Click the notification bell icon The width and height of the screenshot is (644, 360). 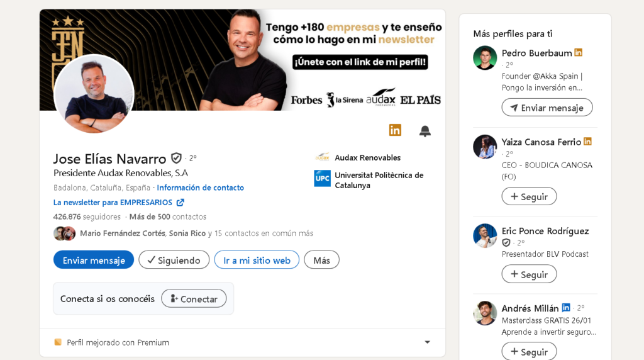point(425,131)
